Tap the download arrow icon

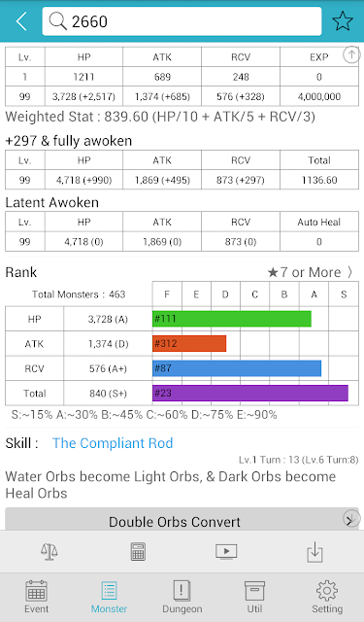[x=314, y=552]
